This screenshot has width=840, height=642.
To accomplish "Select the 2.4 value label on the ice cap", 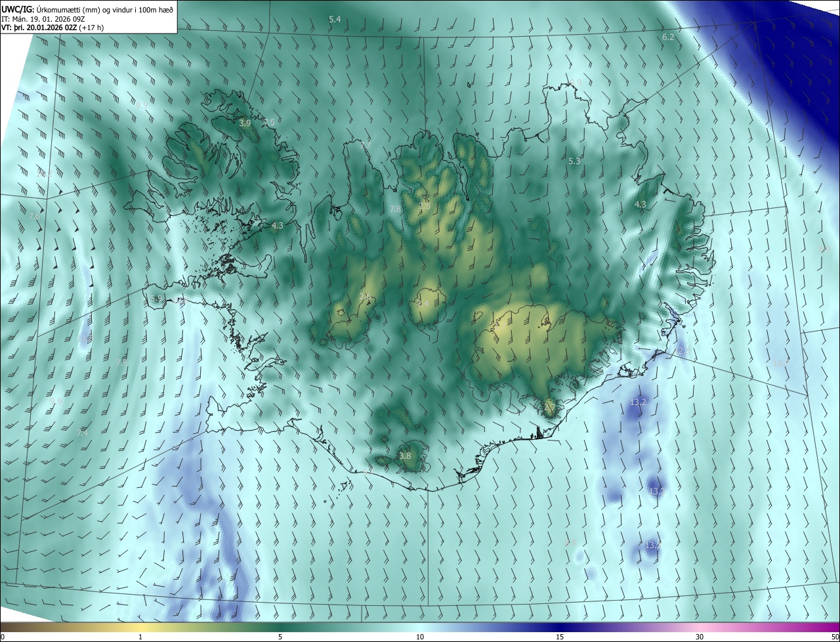I will point(422,304).
